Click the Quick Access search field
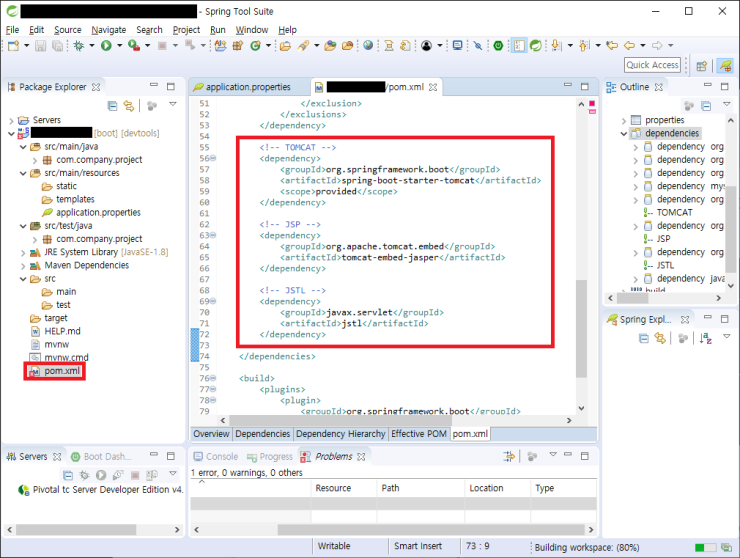Image resolution: width=740 pixels, height=558 pixels. click(652, 65)
